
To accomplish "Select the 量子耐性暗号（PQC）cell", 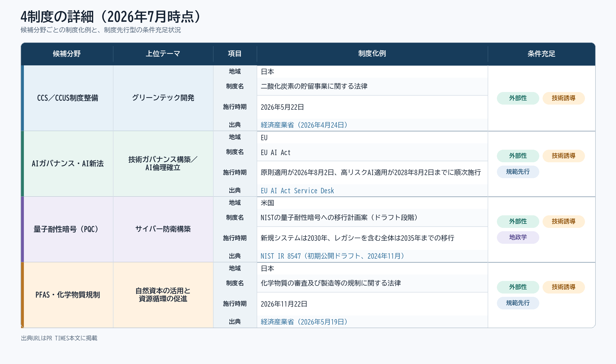I will (68, 229).
